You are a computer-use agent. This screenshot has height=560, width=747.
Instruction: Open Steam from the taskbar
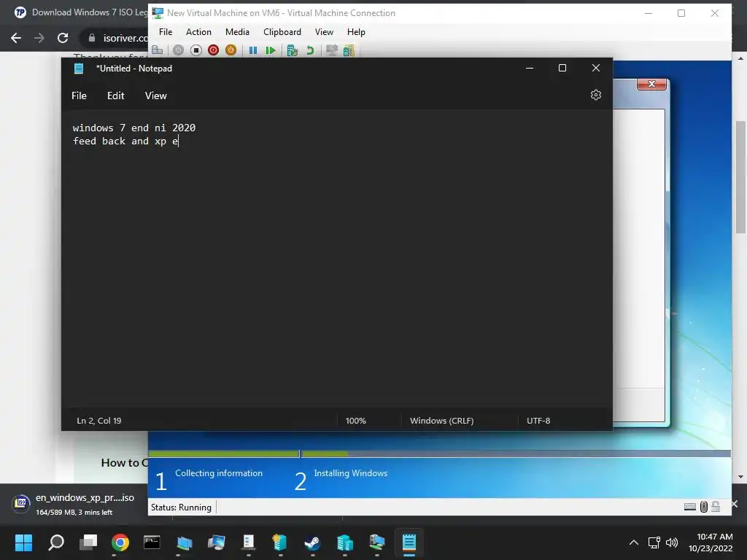pyautogui.click(x=312, y=542)
